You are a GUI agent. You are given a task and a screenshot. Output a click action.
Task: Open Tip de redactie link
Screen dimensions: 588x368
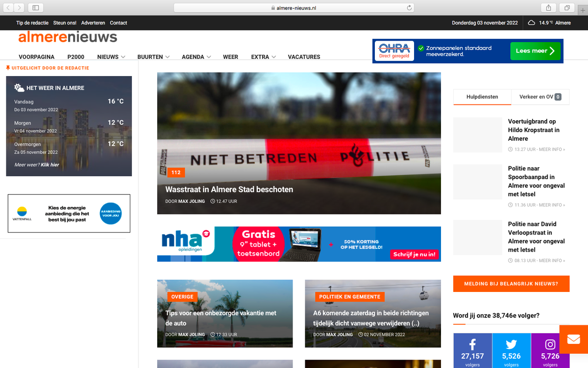[32, 23]
